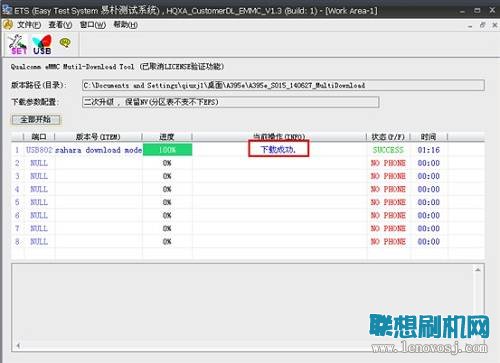Click the ETS app icon in title bar

pos(7,10)
